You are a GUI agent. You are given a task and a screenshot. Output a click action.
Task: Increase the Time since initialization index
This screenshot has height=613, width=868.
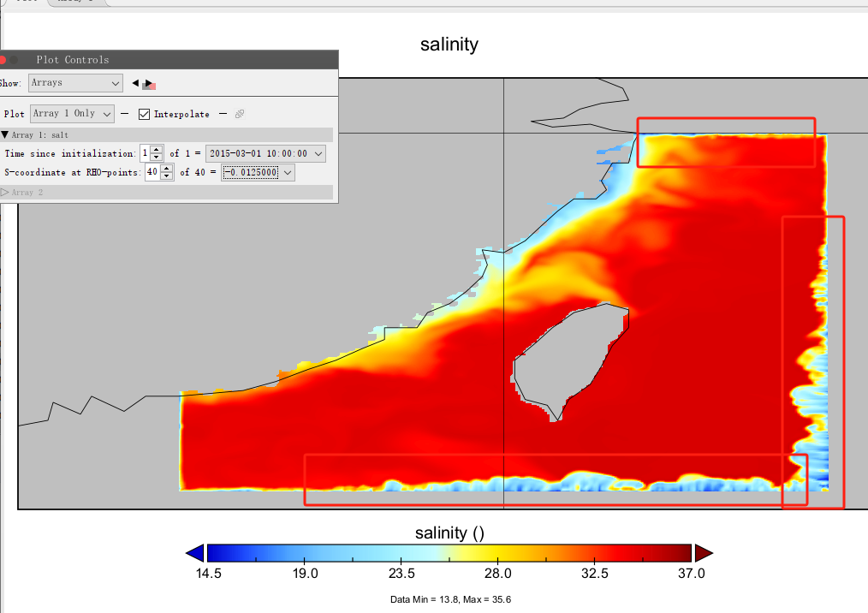157,150
